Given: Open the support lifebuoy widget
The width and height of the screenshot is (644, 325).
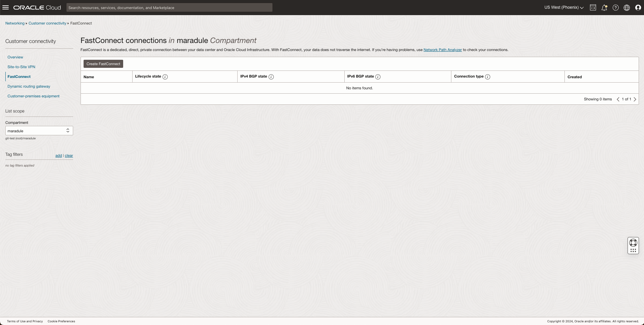Looking at the screenshot, I should pos(633,242).
